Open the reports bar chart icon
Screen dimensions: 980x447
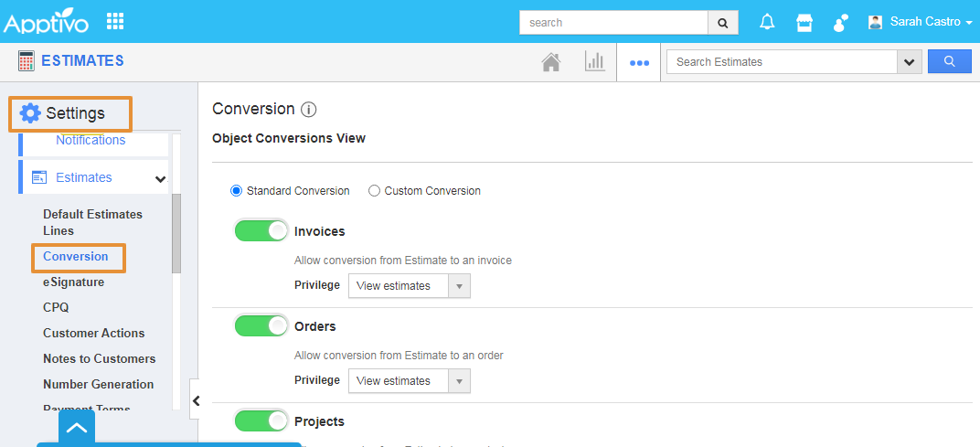tap(595, 62)
